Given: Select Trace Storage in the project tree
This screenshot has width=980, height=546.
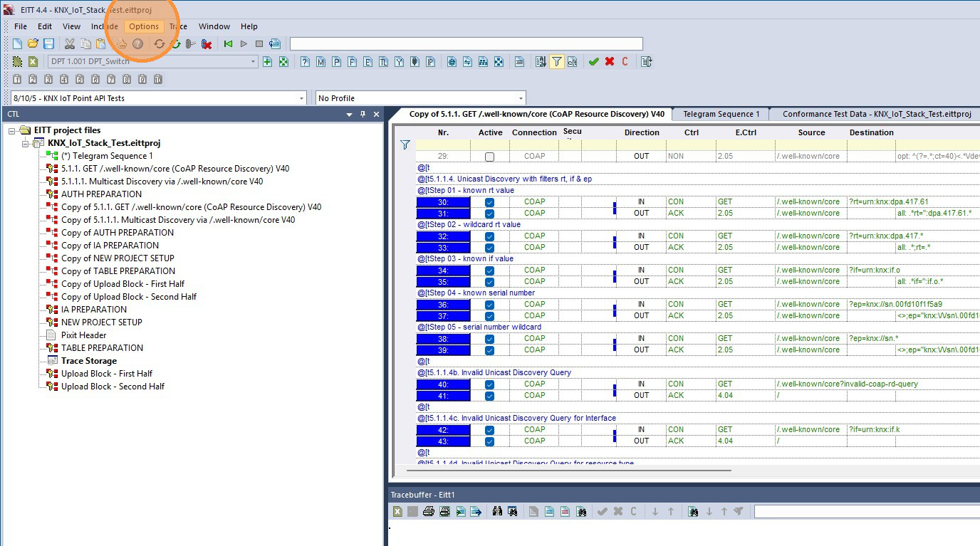Looking at the screenshot, I should point(89,361).
